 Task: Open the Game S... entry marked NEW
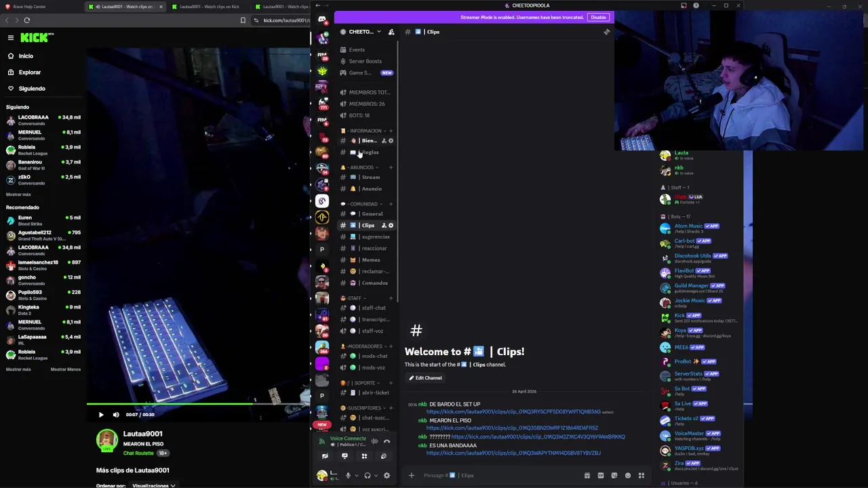coord(366,73)
